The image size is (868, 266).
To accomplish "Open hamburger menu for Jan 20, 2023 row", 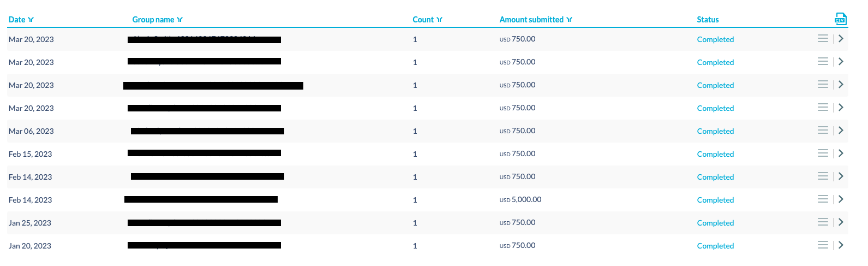I will point(823,245).
